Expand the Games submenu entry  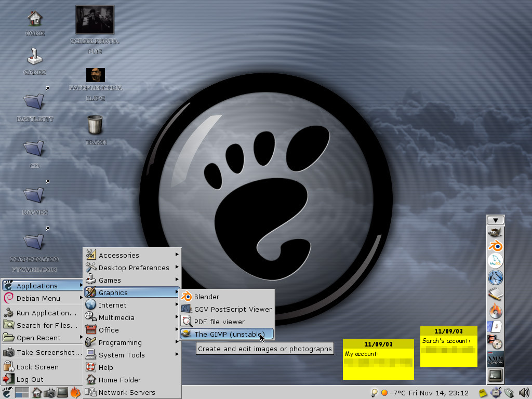[132, 280]
